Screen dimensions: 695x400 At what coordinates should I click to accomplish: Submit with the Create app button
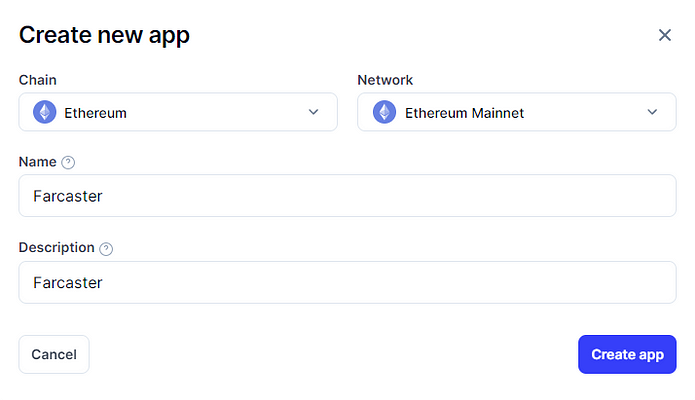coord(627,354)
